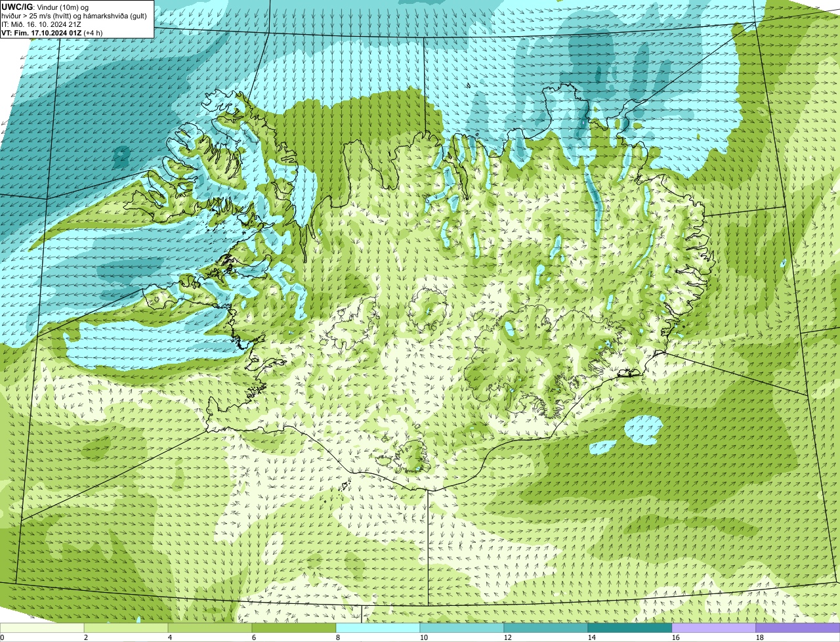Click the 4–6 m/s green legend swatch
This screenshot has height=642, width=840.
pyautogui.click(x=210, y=628)
